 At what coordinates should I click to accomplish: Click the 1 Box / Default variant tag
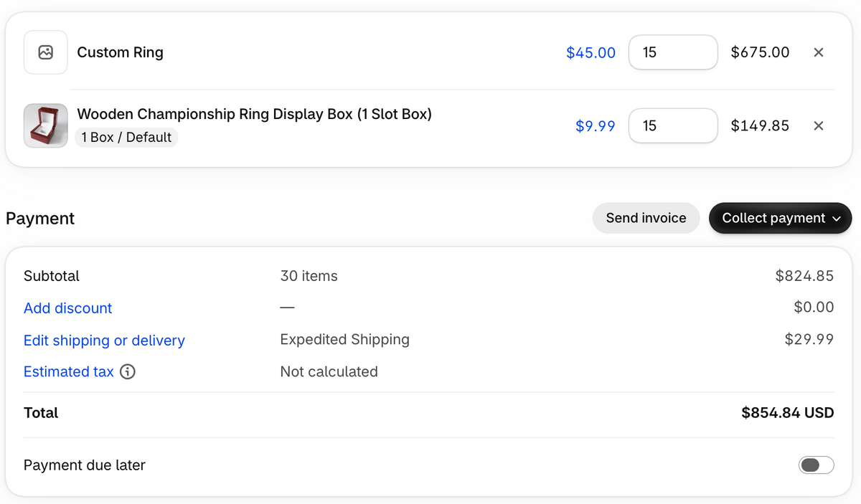click(x=126, y=137)
